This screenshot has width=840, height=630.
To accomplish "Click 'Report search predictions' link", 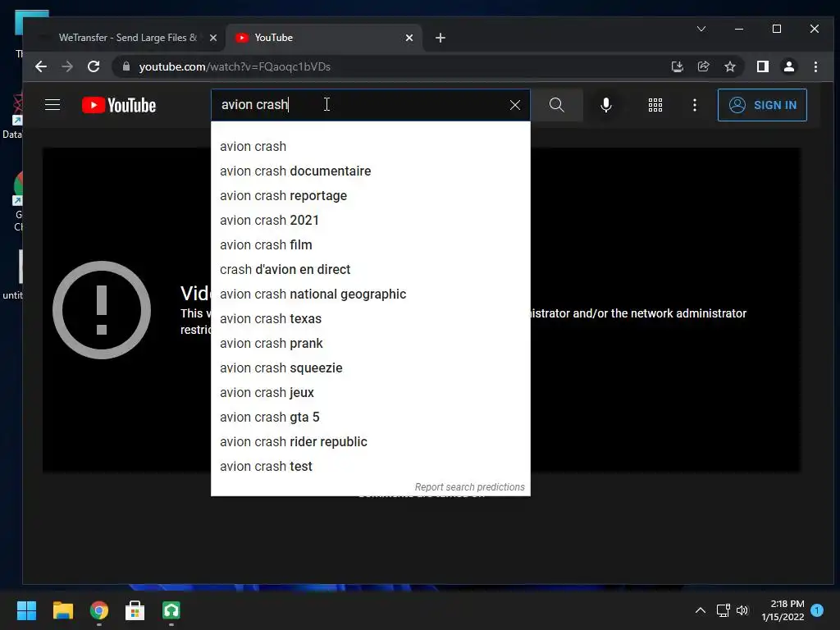I will point(470,487).
